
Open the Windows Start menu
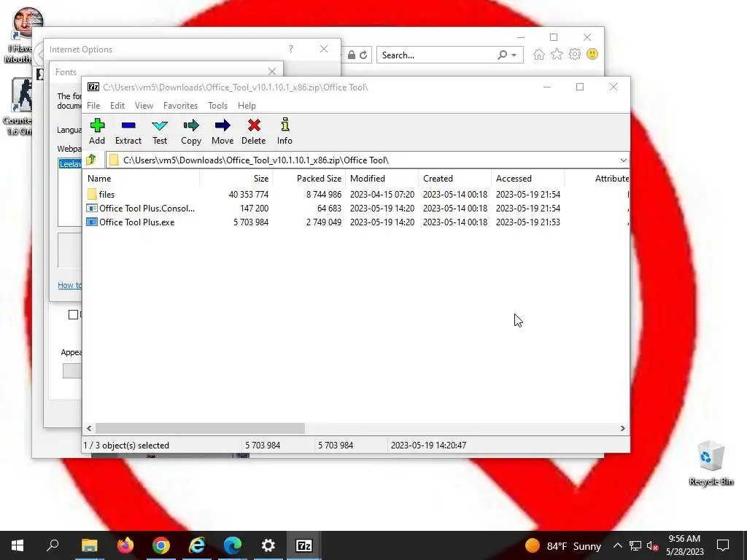point(18,545)
